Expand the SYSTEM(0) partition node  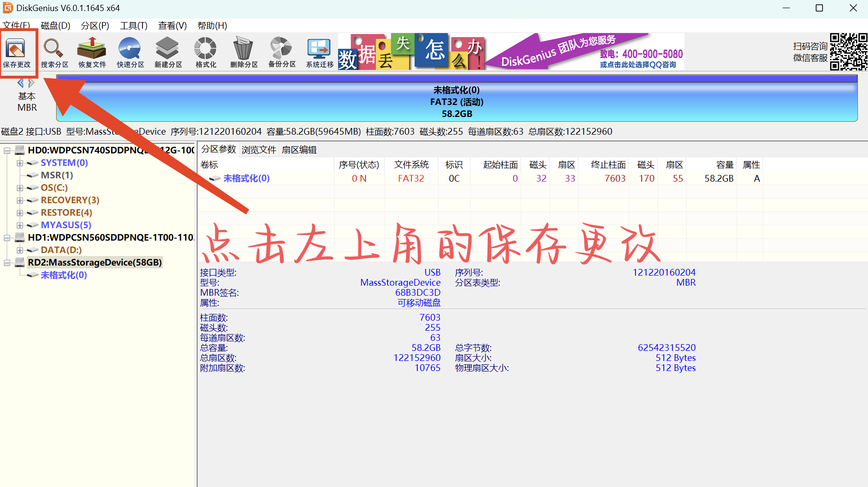(x=20, y=163)
